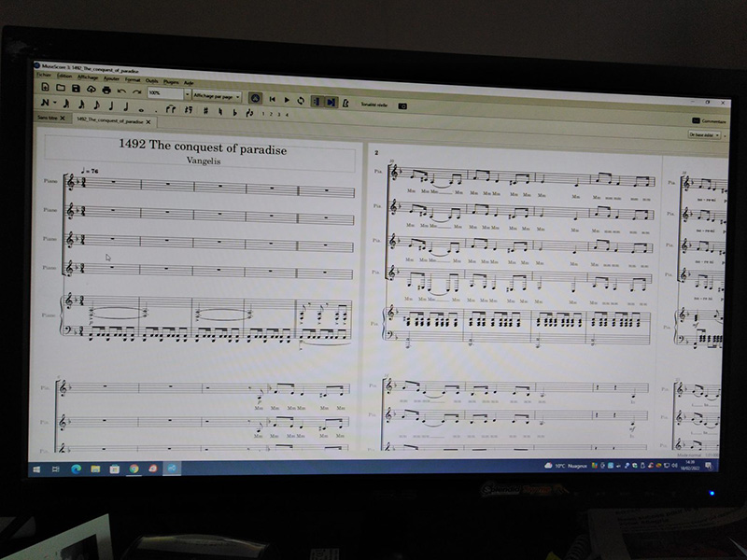Select voice 2
Screen dimensions: 747x560
[271, 114]
